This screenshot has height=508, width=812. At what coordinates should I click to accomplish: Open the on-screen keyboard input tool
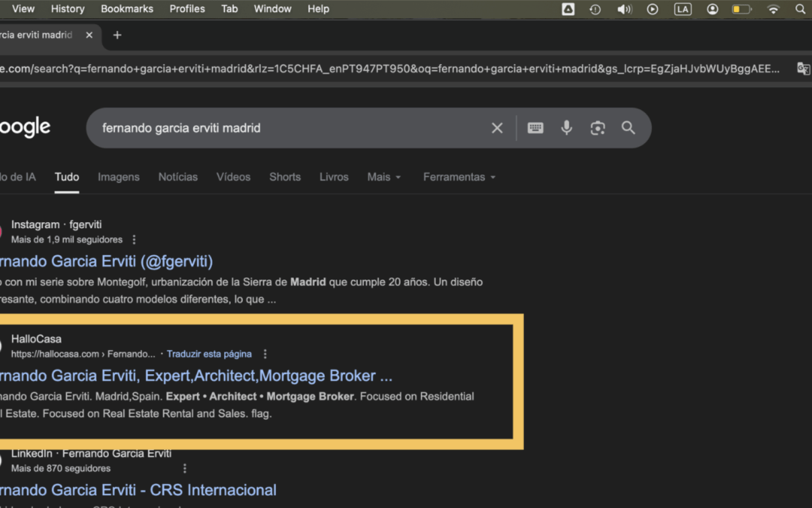pos(535,127)
